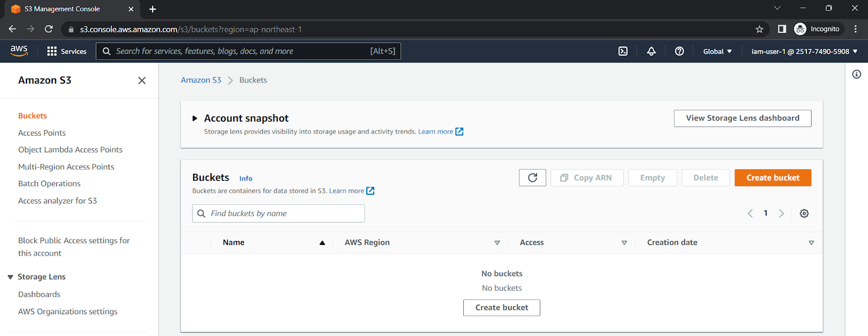Sort by AWS Region column arrow
Screen dimensions: 868x336
[497, 243]
